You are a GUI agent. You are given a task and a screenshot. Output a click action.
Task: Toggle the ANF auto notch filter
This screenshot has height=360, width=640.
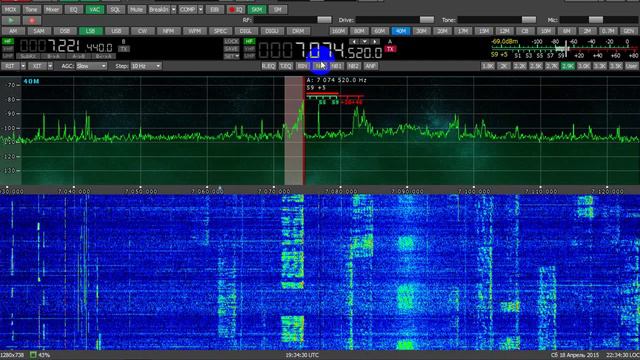click(x=371, y=66)
